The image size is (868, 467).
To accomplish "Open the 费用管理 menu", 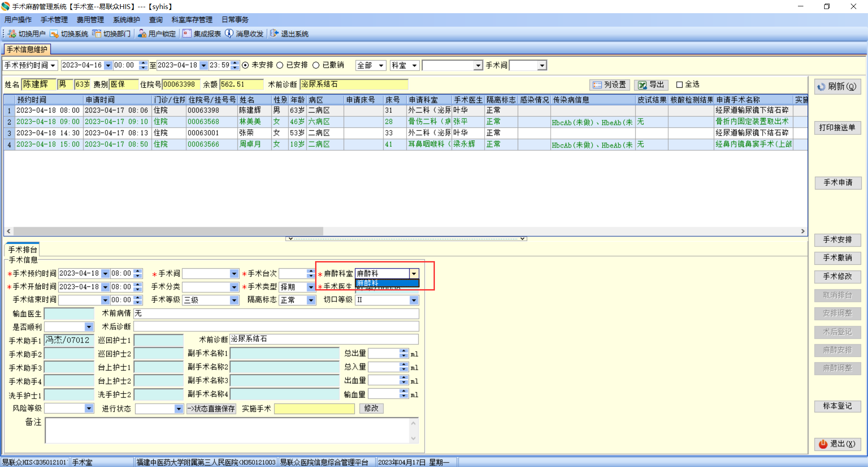I will point(90,19).
